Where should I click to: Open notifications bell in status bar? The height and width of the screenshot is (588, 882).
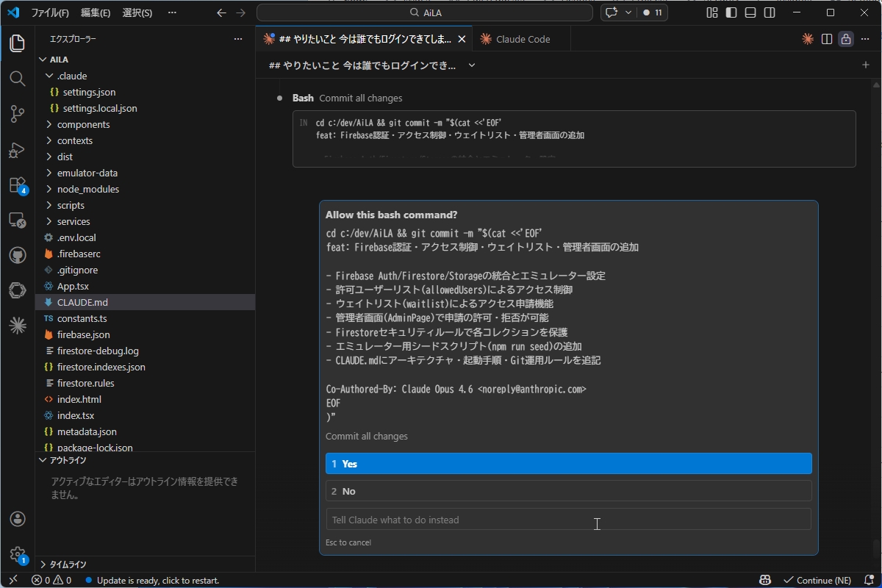pos(867,580)
